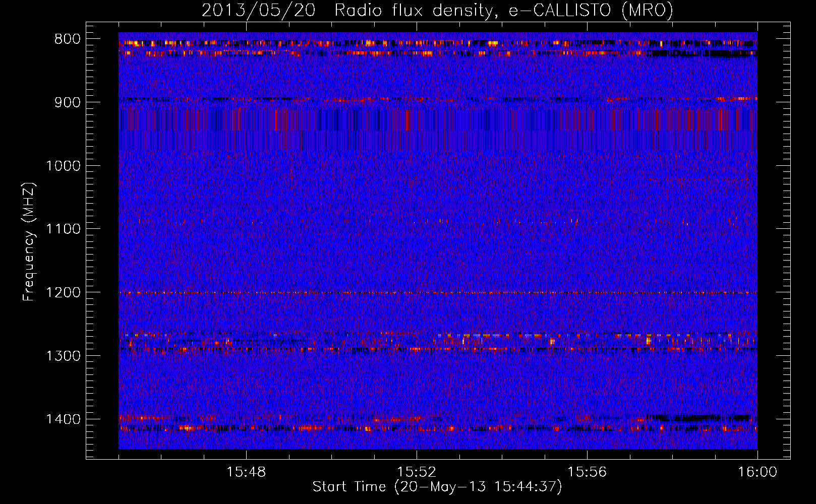Click the plot title '2013/05/20 Radio flux density, e-CALLISTO (MRO)'
The width and height of the screenshot is (816, 504).
click(437, 10)
